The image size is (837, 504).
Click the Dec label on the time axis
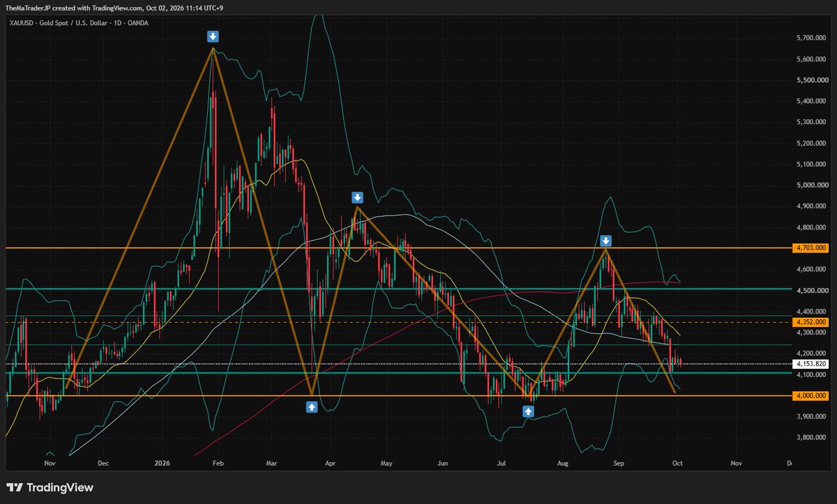point(103,462)
